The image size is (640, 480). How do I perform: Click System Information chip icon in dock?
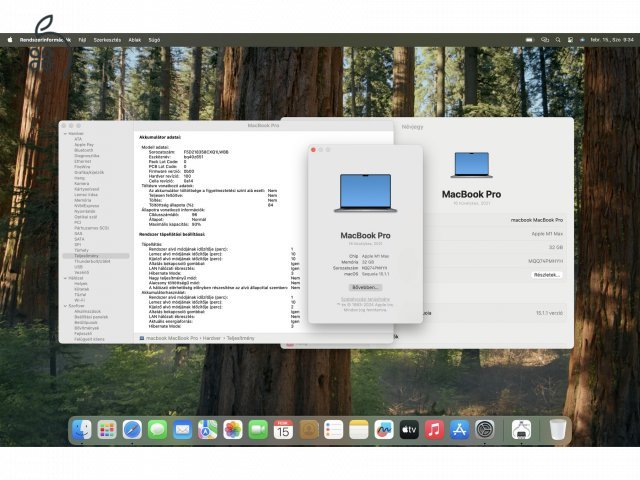[521, 430]
